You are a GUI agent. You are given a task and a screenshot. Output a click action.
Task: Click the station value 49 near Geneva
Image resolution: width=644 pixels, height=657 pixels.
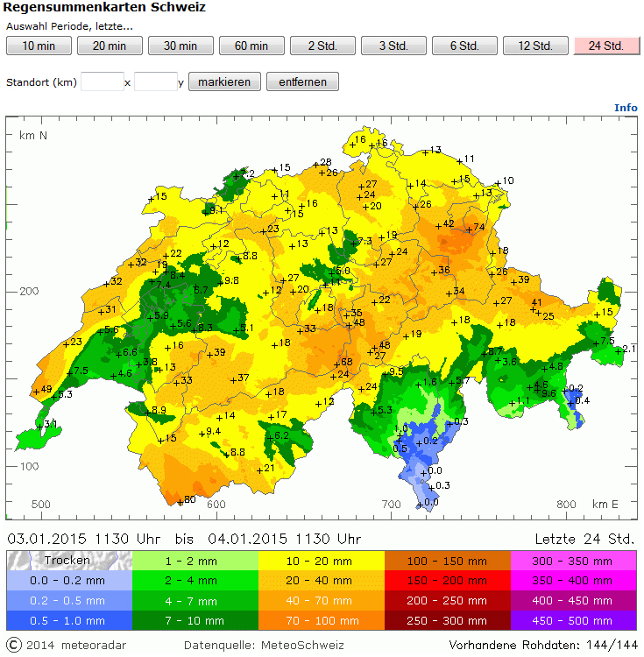pyautogui.click(x=46, y=389)
